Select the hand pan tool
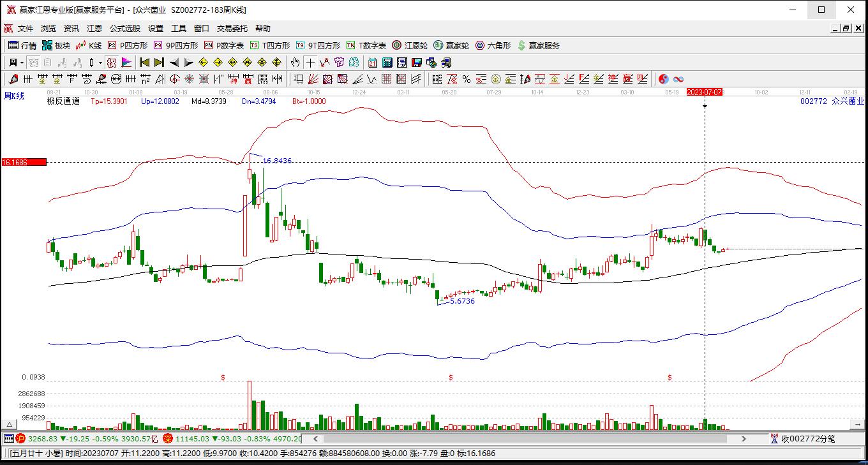This screenshot has height=465, width=868. 295,63
